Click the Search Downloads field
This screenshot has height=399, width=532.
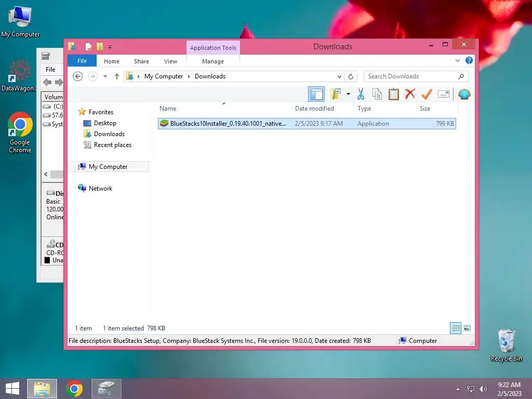pos(416,76)
